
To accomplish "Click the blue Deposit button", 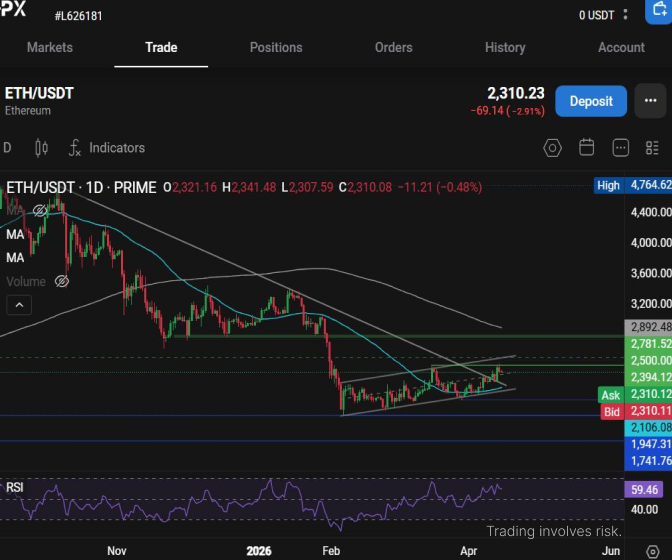I will click(591, 101).
